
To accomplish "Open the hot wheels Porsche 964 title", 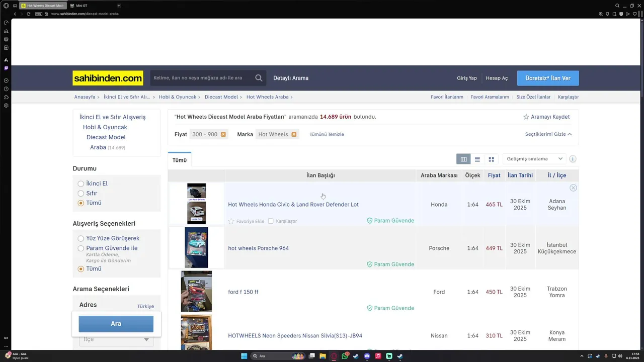I will (x=258, y=248).
